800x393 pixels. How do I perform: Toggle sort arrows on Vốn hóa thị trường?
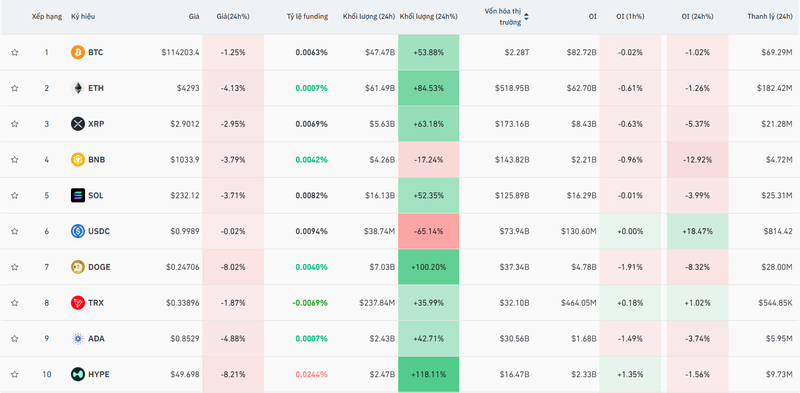coord(526,17)
